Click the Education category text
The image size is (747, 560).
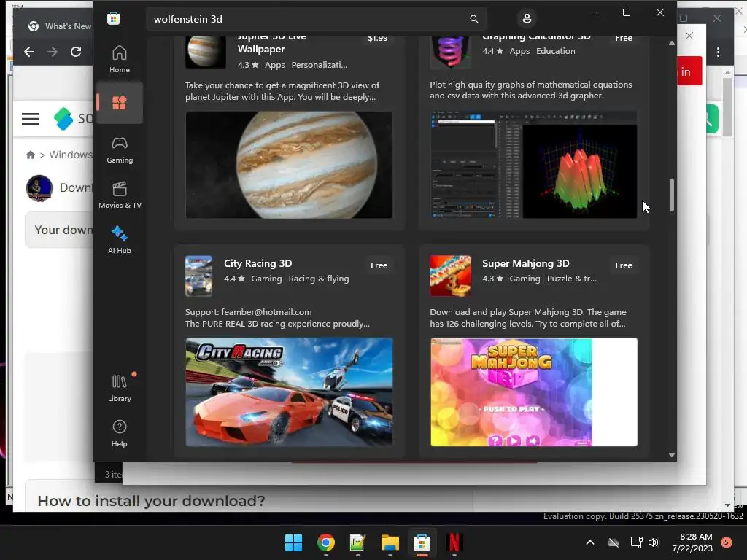point(555,51)
